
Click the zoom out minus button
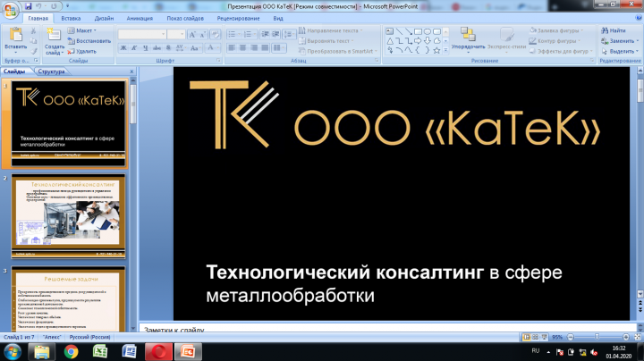[570, 337]
